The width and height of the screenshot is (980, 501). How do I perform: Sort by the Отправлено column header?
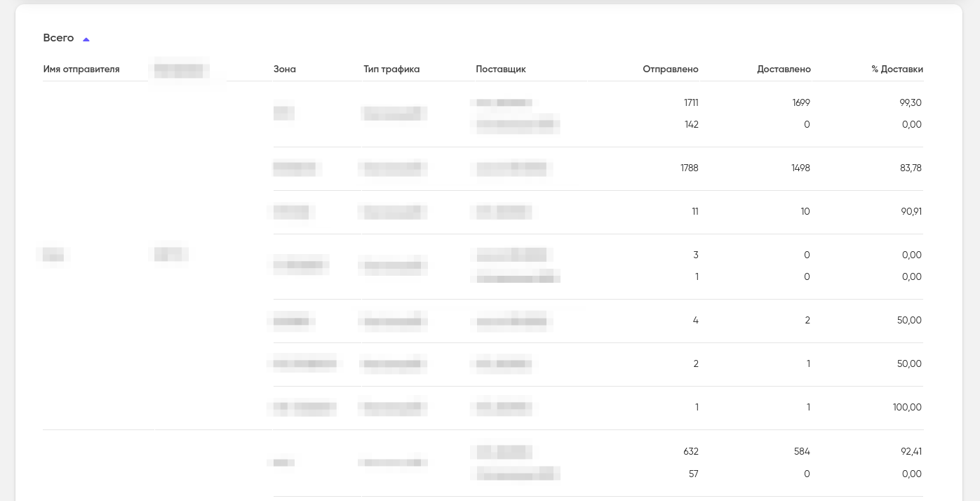click(x=670, y=69)
